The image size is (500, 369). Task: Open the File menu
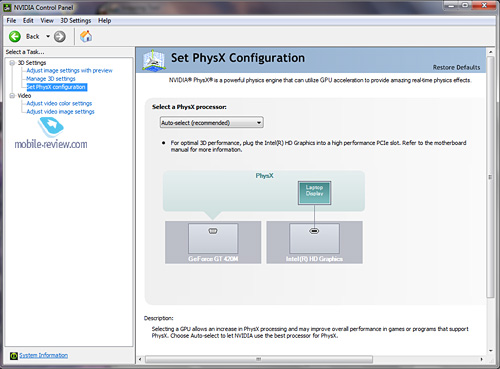[x=11, y=21]
